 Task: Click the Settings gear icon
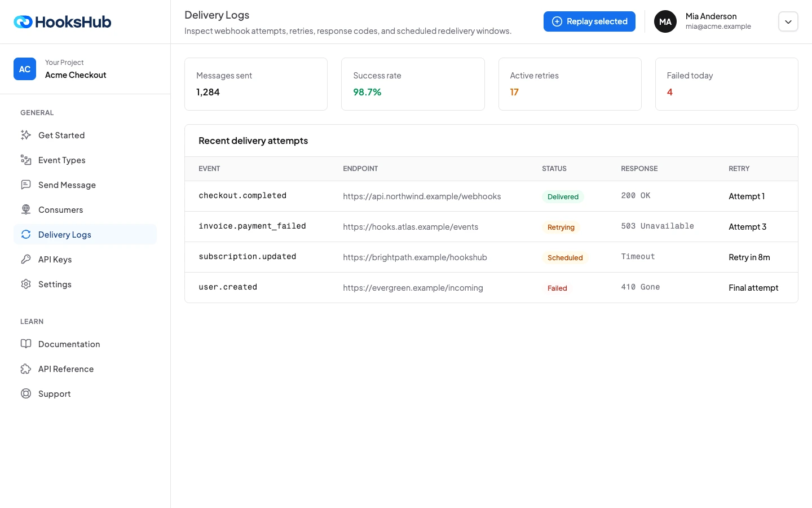coord(26,284)
